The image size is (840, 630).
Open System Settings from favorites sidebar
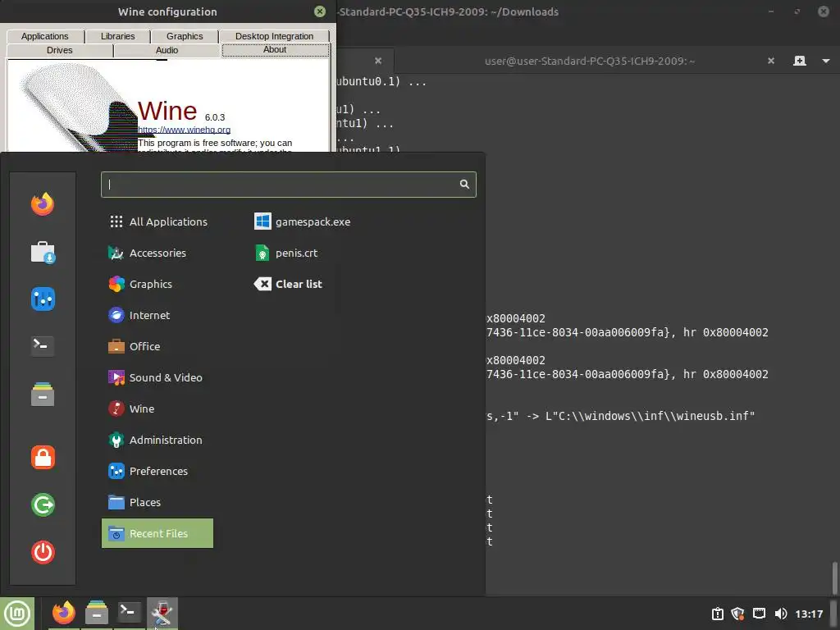pyautogui.click(x=43, y=299)
